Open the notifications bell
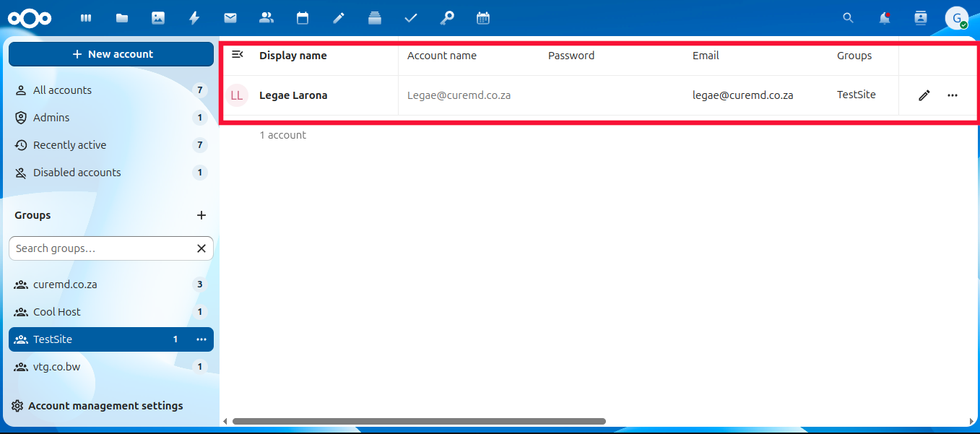Image resolution: width=980 pixels, height=434 pixels. point(885,18)
